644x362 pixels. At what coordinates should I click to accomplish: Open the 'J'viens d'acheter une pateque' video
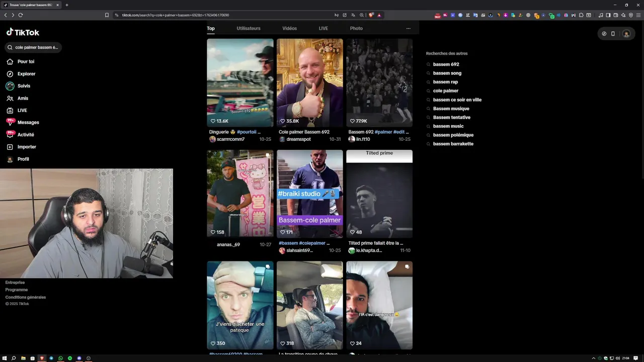[240, 305]
